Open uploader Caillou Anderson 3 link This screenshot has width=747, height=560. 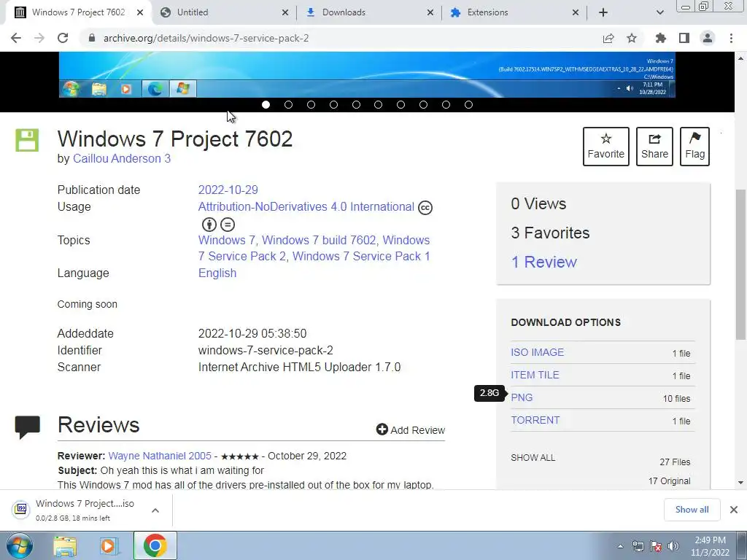(122, 158)
